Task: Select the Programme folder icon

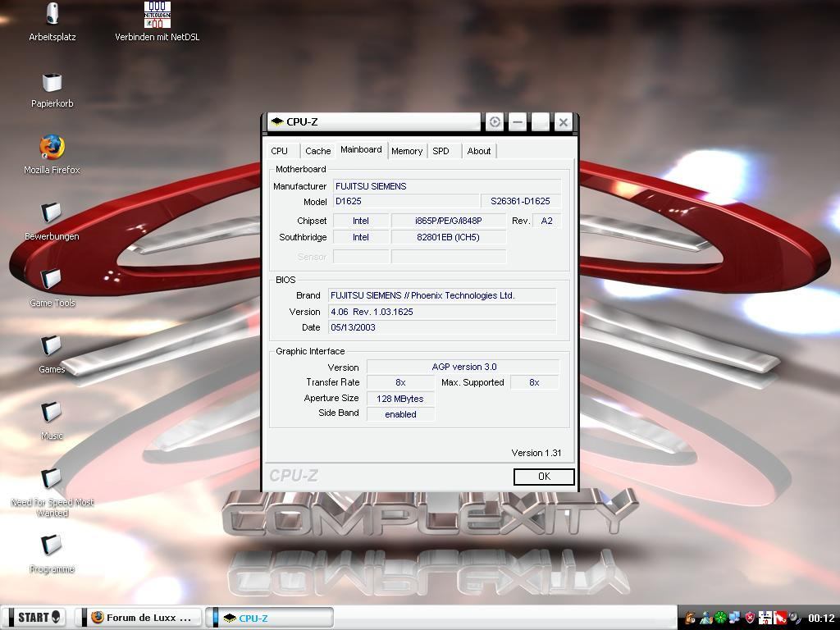Action: (x=52, y=554)
